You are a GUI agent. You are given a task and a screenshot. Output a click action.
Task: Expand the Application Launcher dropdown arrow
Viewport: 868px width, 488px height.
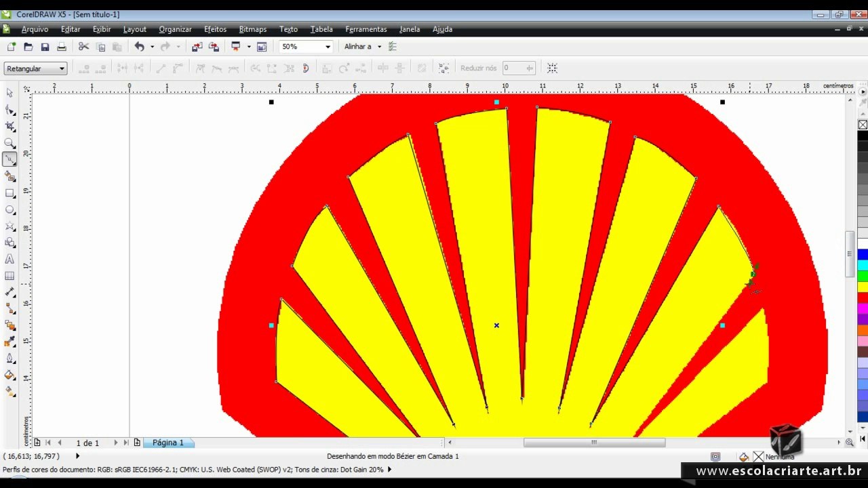click(249, 47)
